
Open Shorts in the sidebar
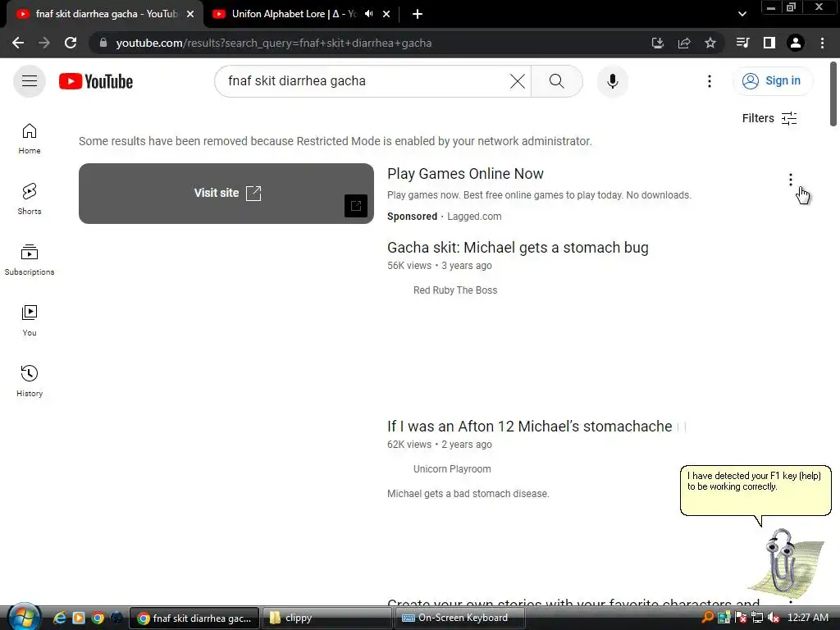[x=30, y=199]
